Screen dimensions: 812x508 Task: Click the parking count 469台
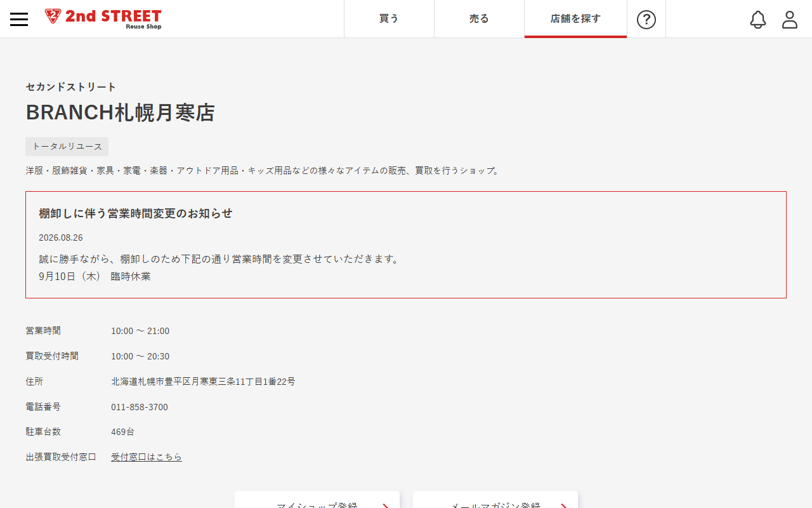click(122, 432)
